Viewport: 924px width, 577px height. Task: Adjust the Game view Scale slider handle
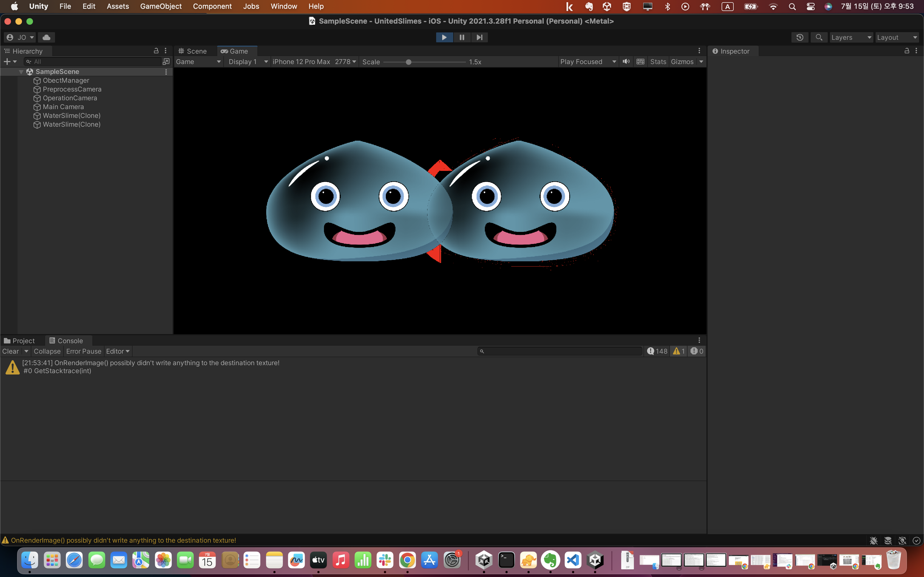(408, 62)
